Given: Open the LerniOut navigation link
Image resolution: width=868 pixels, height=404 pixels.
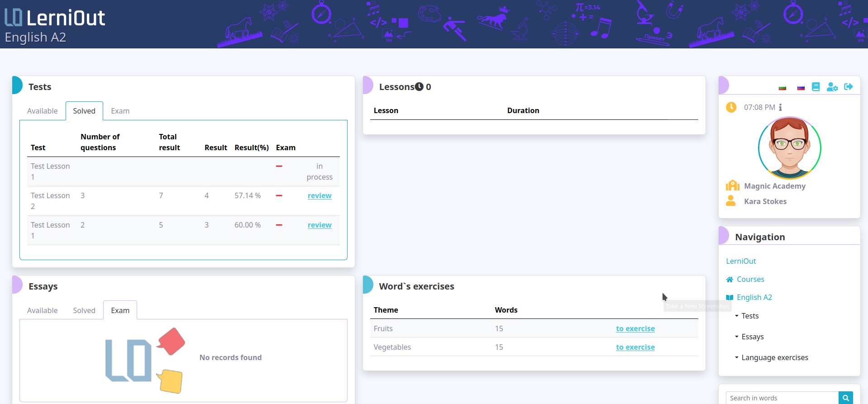Looking at the screenshot, I should (741, 261).
